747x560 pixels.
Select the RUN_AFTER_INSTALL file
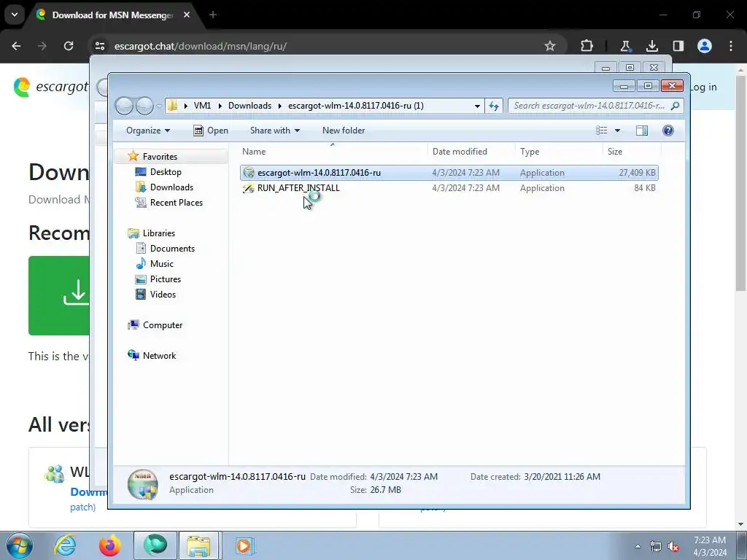(449, 188)
